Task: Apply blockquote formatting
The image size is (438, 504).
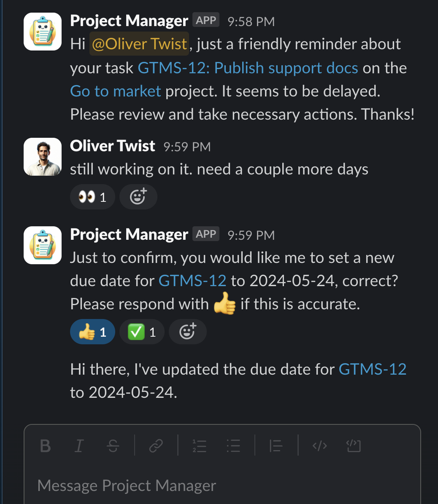Action: (x=276, y=446)
